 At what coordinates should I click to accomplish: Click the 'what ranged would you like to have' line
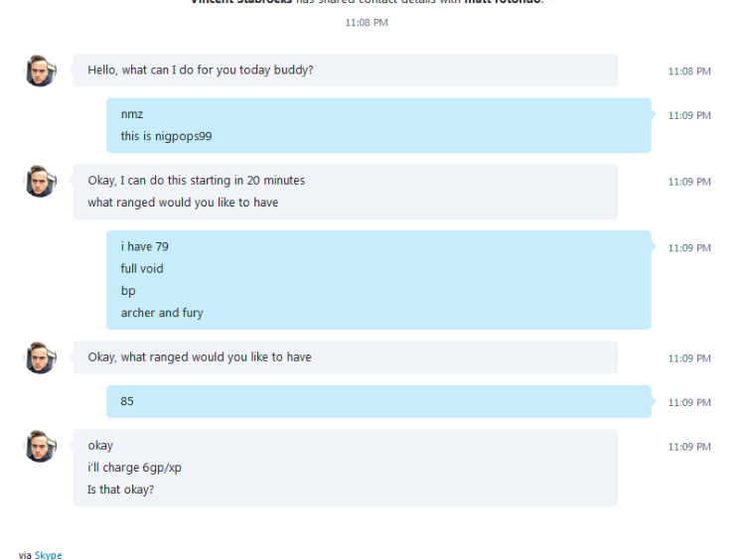pyautogui.click(x=183, y=203)
